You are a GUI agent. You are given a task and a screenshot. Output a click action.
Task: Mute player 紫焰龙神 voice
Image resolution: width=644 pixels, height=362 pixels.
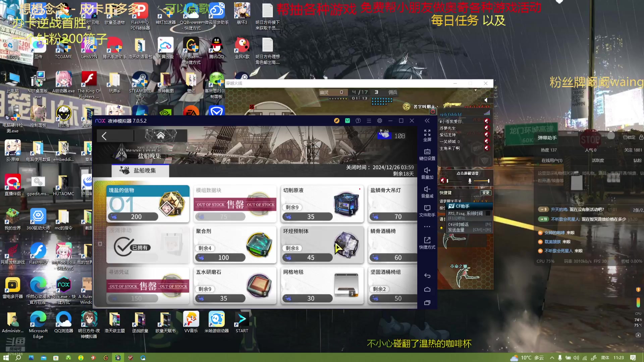pos(486,134)
